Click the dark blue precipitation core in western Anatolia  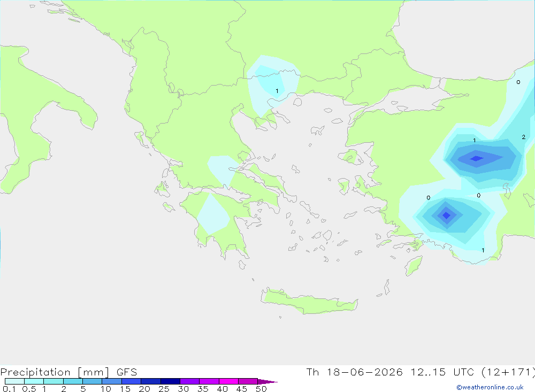coord(476,158)
